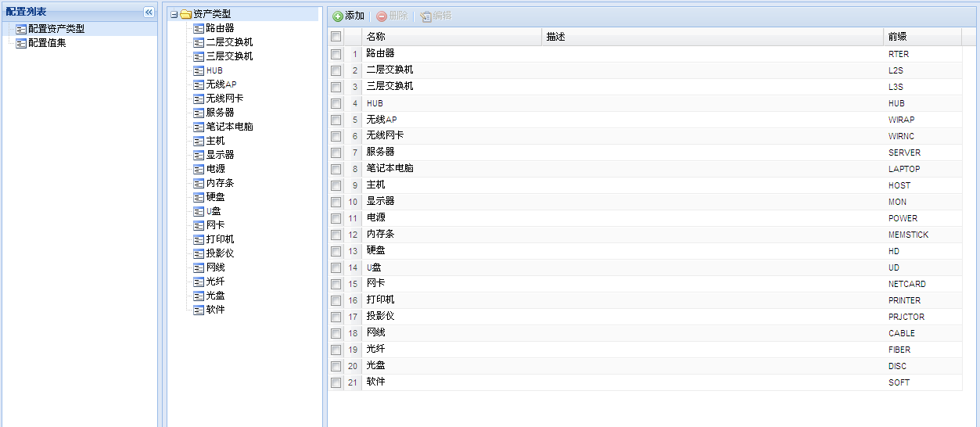Open 配置值集 in the configuration list

(x=47, y=43)
